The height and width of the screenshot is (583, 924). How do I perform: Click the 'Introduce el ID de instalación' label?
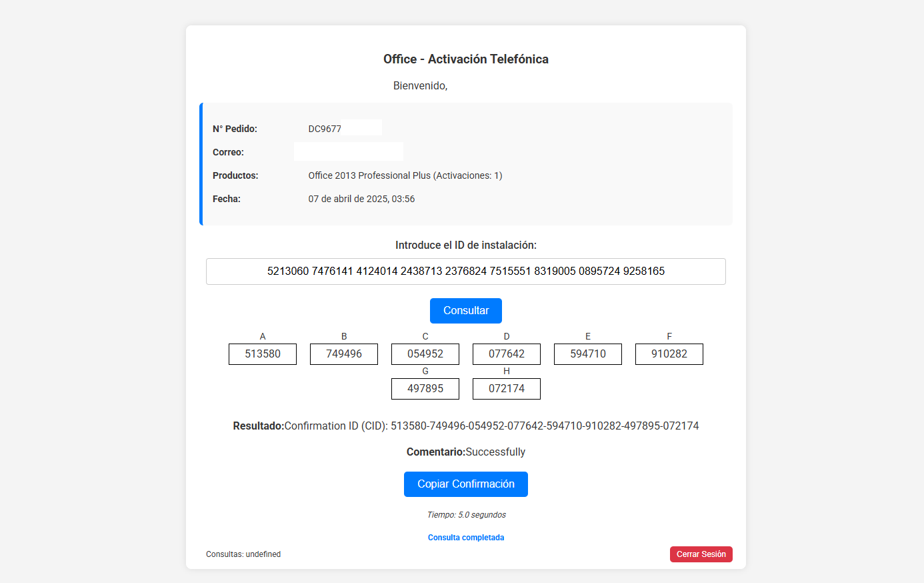[x=465, y=245]
